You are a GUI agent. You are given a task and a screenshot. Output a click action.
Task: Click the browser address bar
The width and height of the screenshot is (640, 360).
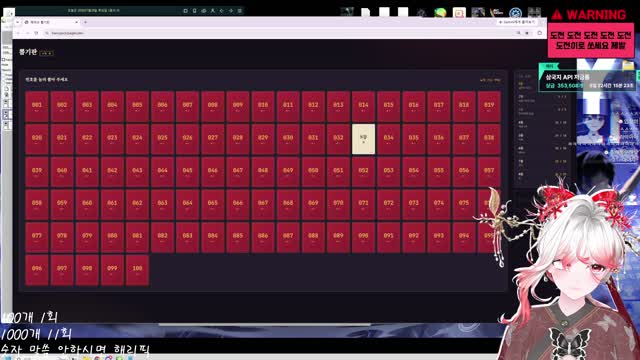click(278, 33)
